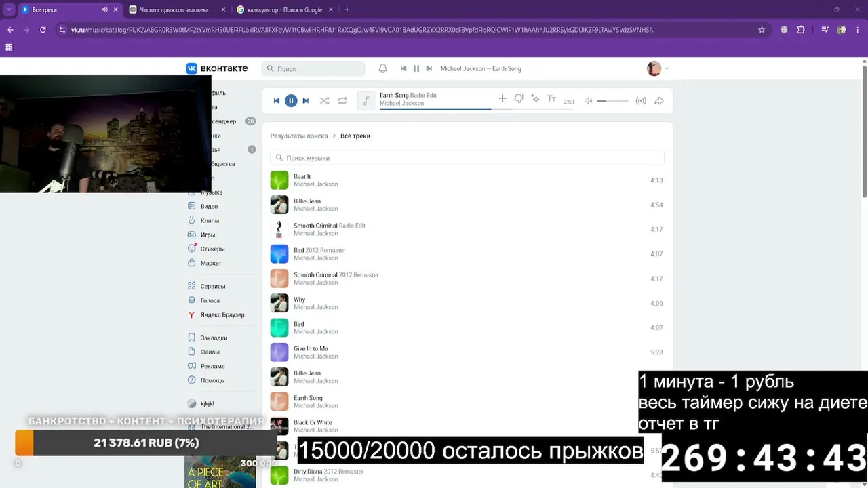Screen dimensions: 868x488
Task: Open the ВКонтакте logo home link
Action: [x=217, y=68]
